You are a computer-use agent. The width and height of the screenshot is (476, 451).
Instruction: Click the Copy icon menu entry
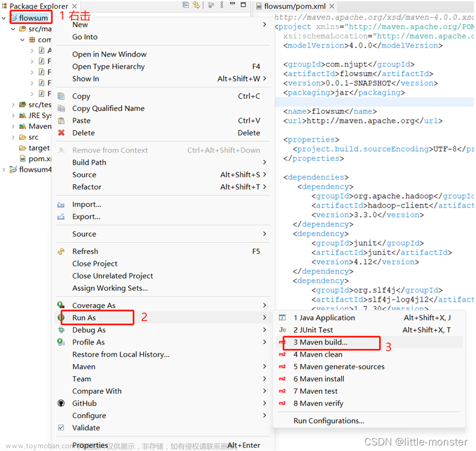click(61, 96)
